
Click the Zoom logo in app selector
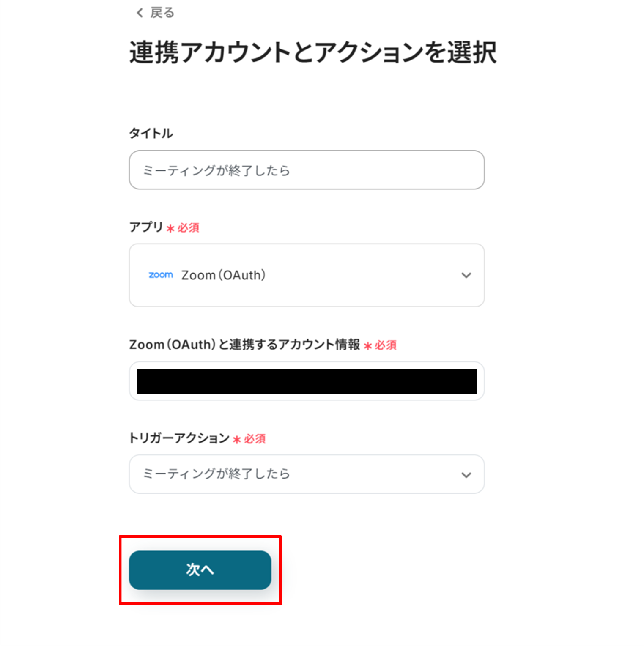161,275
